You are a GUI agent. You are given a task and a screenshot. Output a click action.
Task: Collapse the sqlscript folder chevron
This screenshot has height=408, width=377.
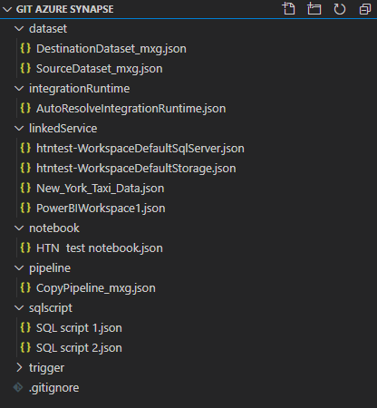[19, 308]
